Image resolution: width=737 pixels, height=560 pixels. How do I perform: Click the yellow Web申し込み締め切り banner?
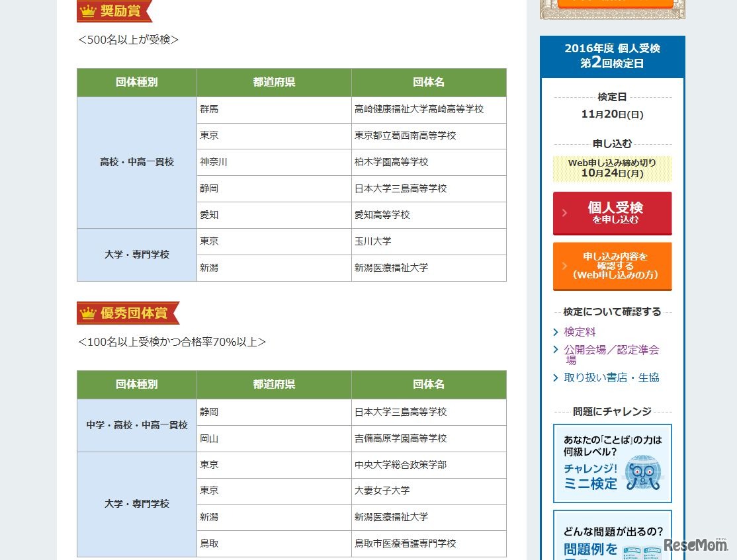(612, 169)
